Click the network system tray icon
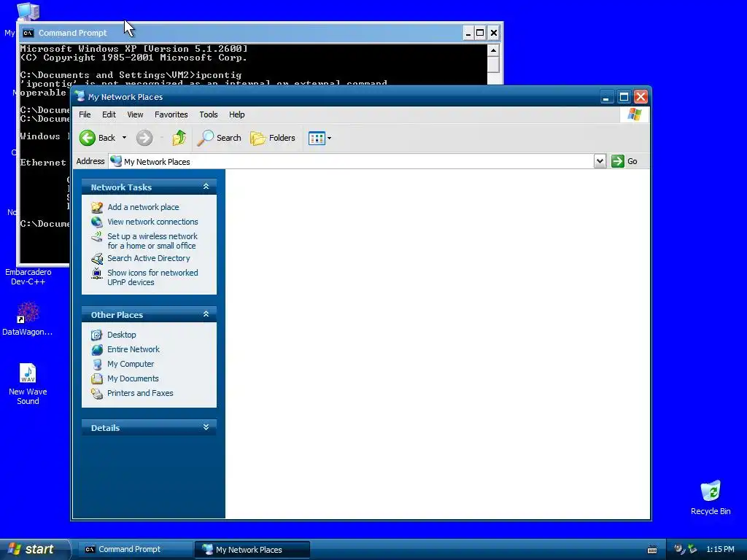The height and width of the screenshot is (560, 747). (x=693, y=549)
